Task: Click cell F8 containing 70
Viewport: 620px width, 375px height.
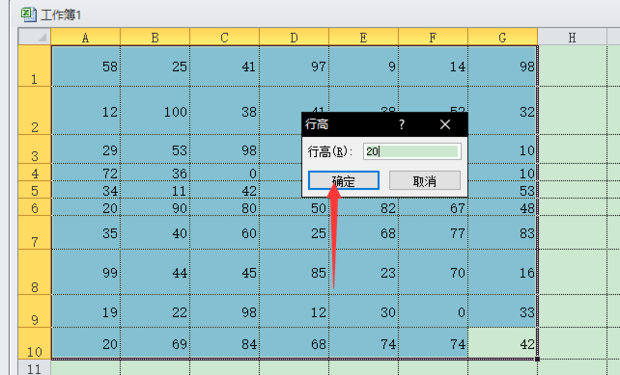Action: point(433,272)
